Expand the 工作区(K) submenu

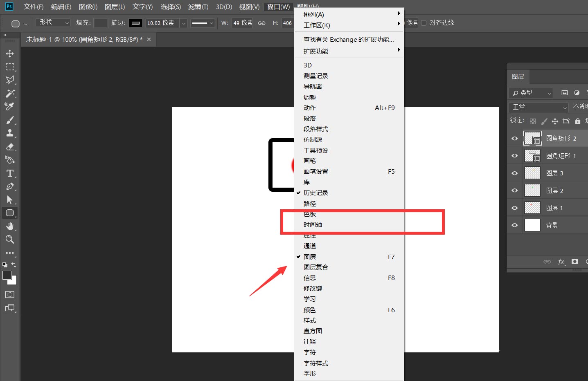pos(349,25)
